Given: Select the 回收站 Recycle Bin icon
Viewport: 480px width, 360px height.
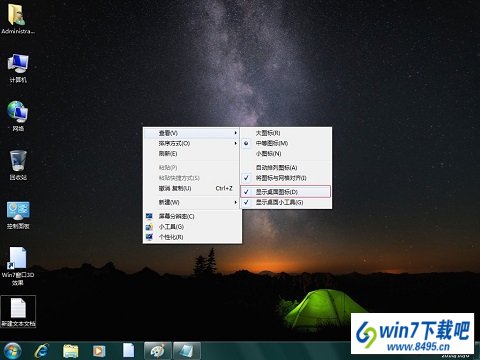Looking at the screenshot, I should [18, 165].
